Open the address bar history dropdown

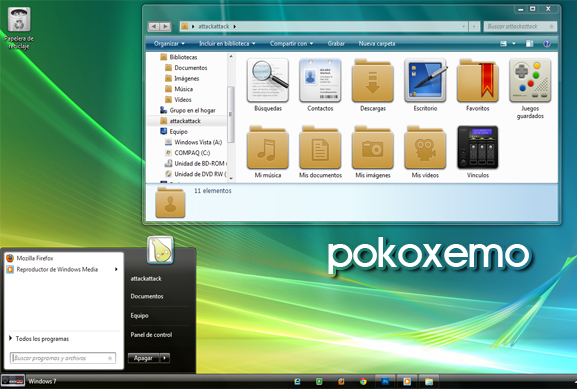click(x=463, y=26)
